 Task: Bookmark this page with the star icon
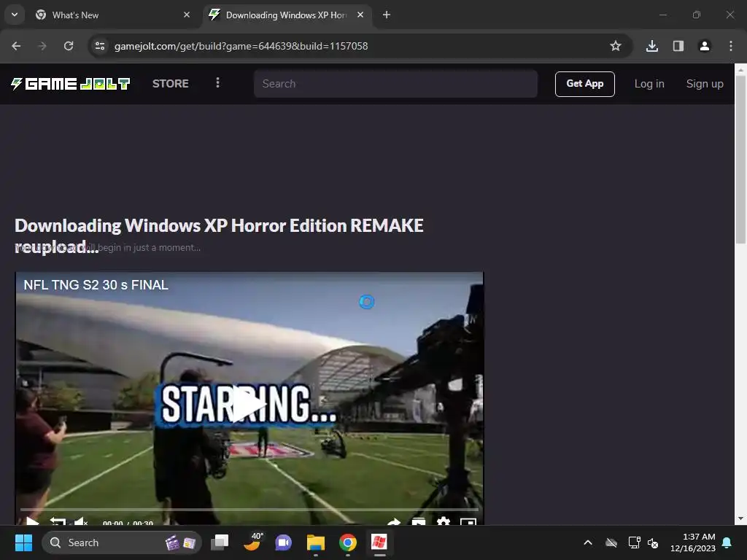click(x=616, y=46)
